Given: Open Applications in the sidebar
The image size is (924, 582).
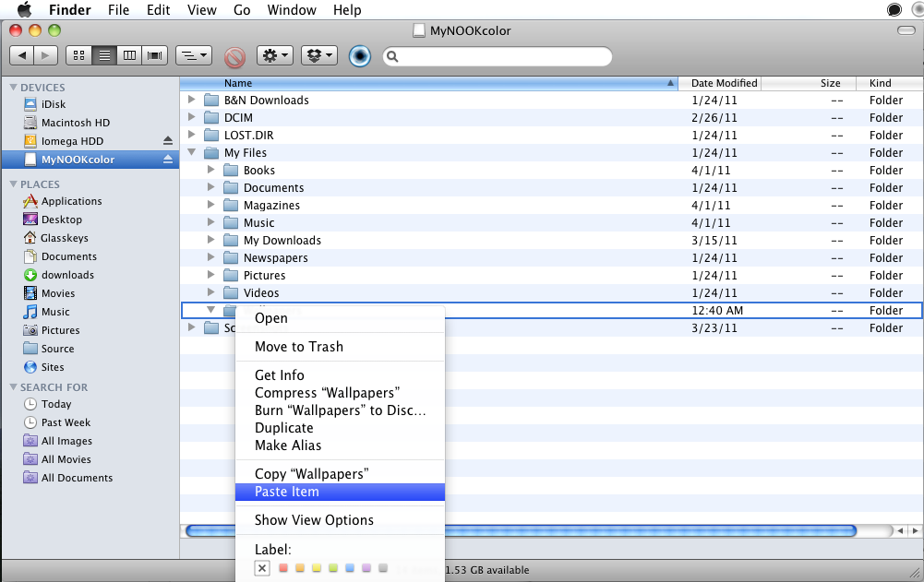Looking at the screenshot, I should (71, 201).
